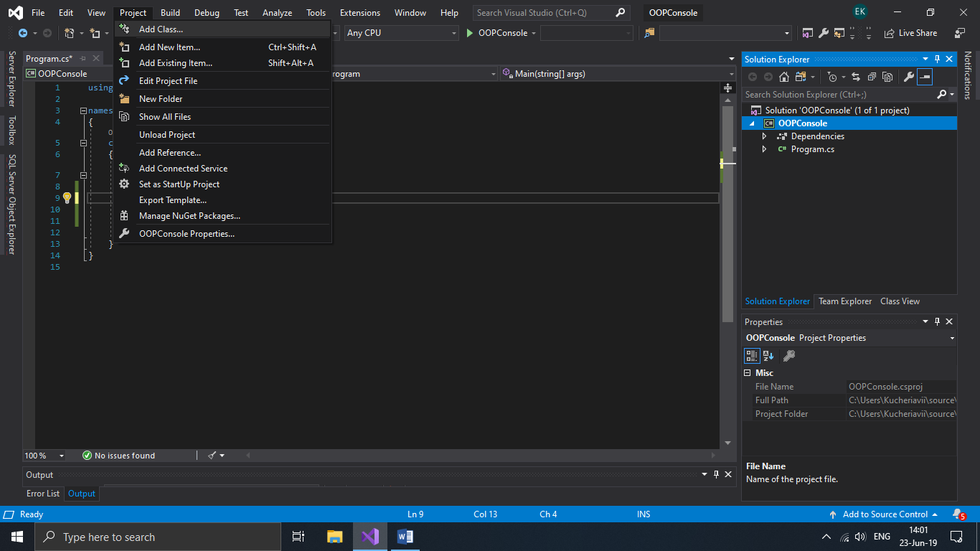
Task: Collapse the OOPConsole project node
Action: tap(753, 123)
